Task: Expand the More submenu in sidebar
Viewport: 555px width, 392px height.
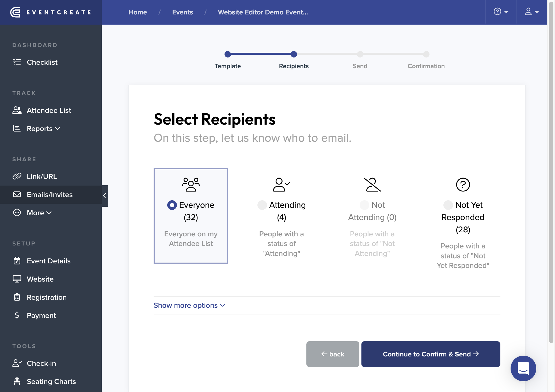Action: coord(39,213)
